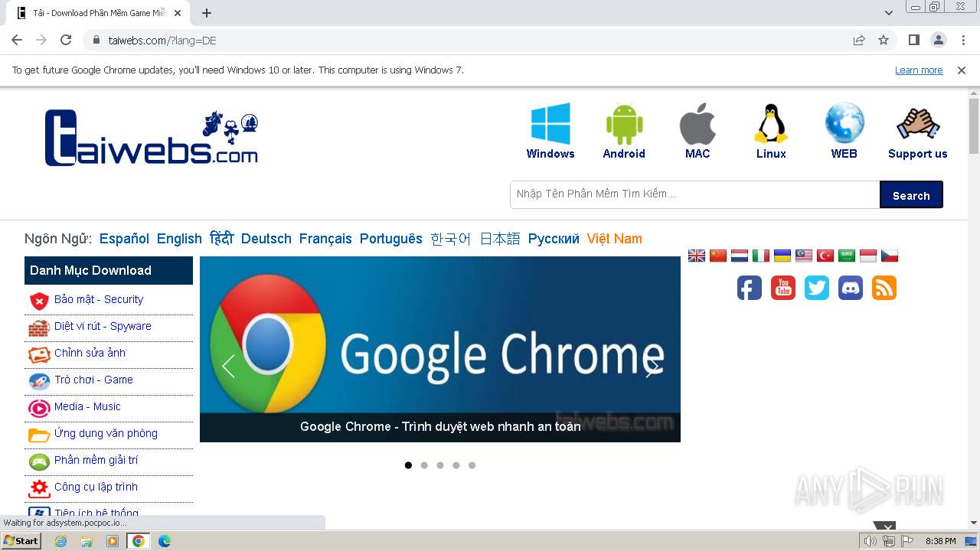
Task: Select the second carousel dot
Action: point(424,465)
